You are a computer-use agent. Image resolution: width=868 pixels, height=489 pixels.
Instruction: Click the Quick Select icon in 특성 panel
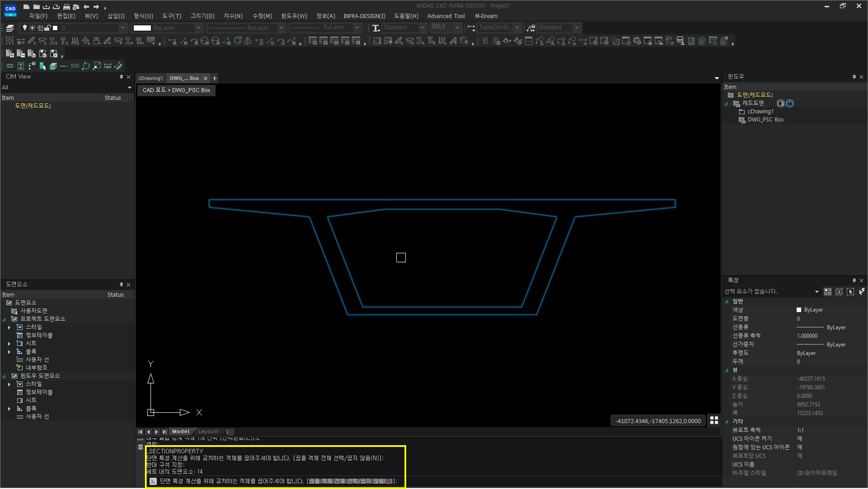tap(828, 292)
